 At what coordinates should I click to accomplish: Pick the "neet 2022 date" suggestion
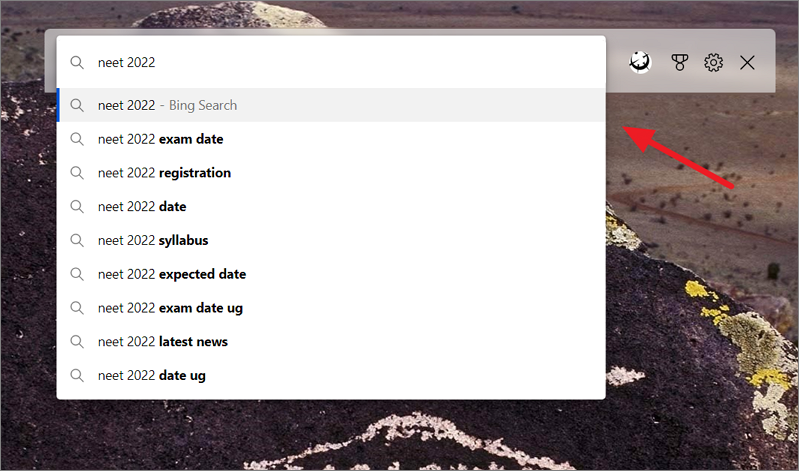(331, 206)
